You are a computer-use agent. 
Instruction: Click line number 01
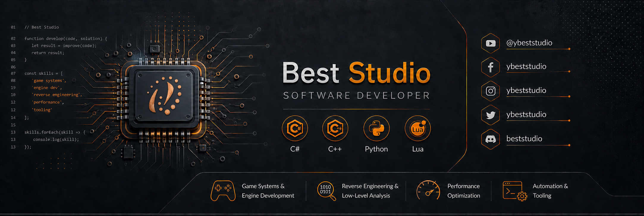13,27
